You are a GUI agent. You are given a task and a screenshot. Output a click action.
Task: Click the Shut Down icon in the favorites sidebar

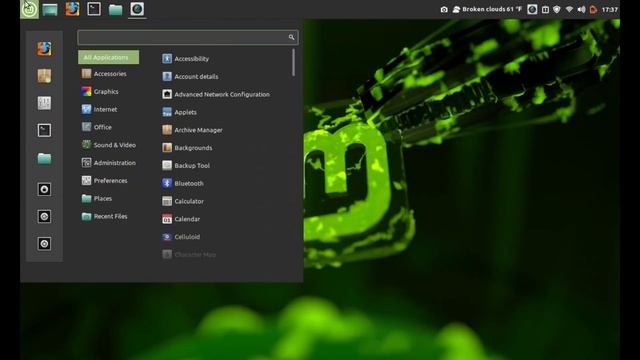[x=44, y=244]
